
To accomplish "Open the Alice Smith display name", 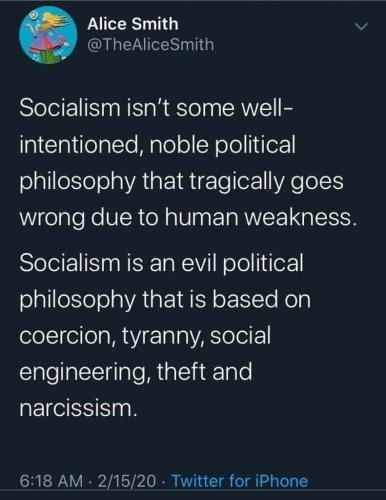I will click(133, 24).
